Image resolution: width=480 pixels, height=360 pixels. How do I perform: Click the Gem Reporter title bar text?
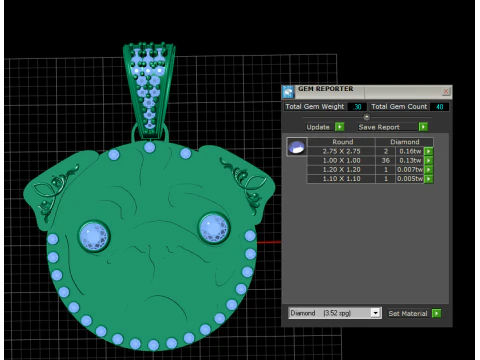(326, 89)
